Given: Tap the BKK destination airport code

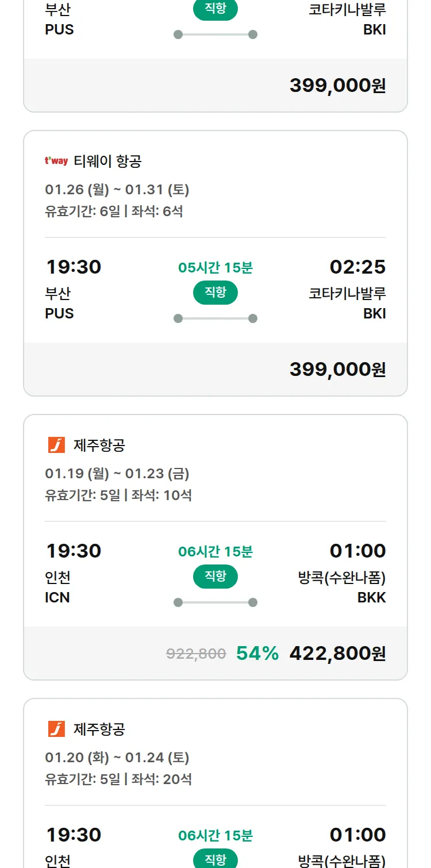Looking at the screenshot, I should (371, 598).
